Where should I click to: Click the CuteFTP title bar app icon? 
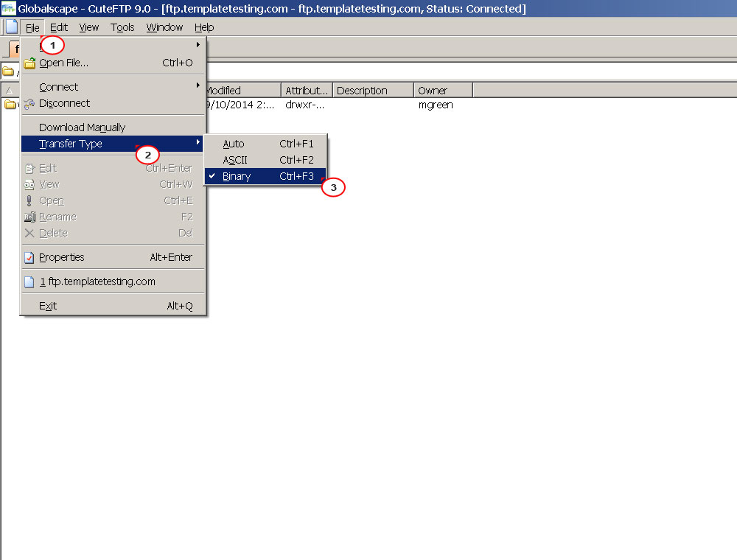coord(8,8)
